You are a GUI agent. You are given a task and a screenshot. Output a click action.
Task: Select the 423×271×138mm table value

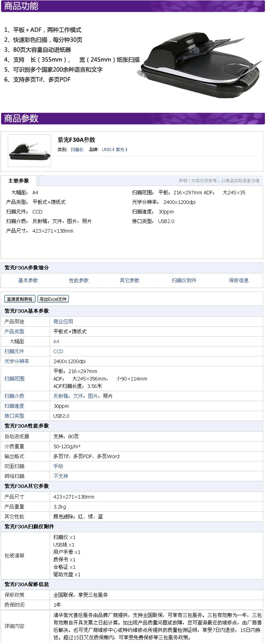pos(74,497)
